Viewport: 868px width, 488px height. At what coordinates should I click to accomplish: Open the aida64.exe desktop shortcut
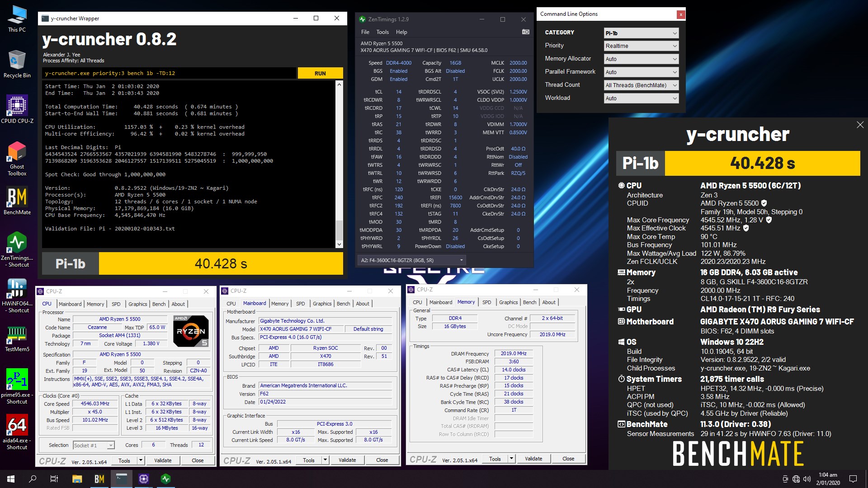pyautogui.click(x=17, y=432)
